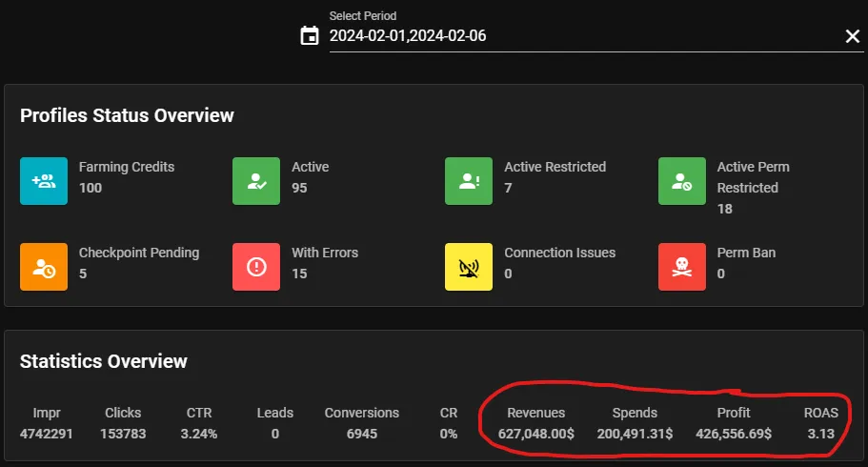Screen dimensions: 868x467
Task: Click the Profiles Status Overview heading
Action: coord(127,115)
